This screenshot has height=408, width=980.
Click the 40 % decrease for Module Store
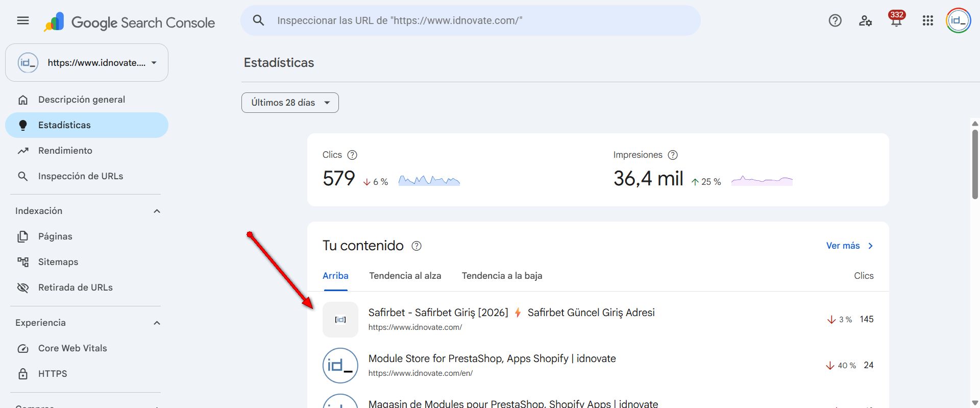(x=841, y=366)
